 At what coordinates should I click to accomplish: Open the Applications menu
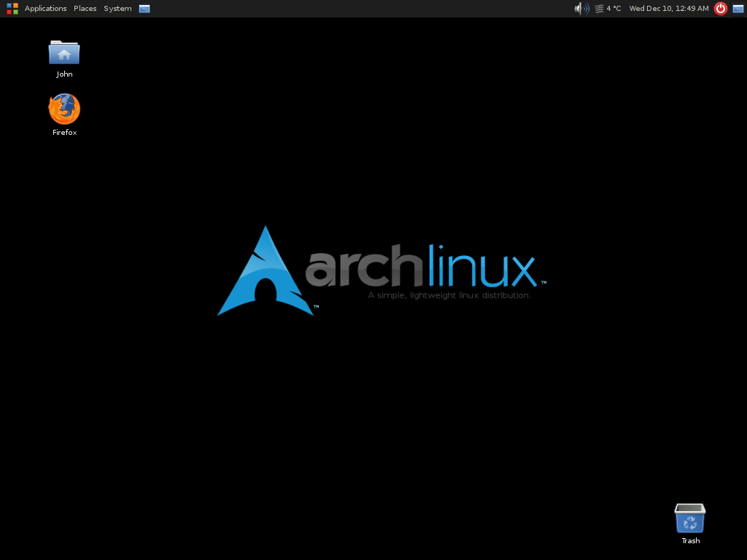pos(45,9)
